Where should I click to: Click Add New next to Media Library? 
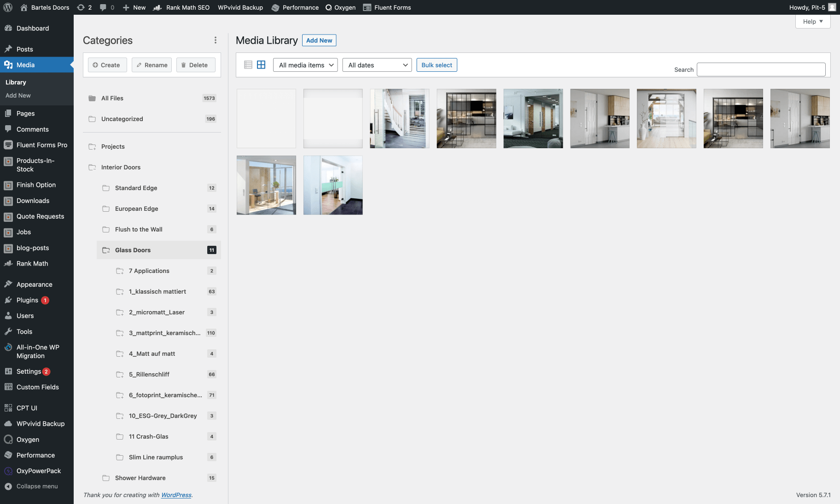coord(319,41)
